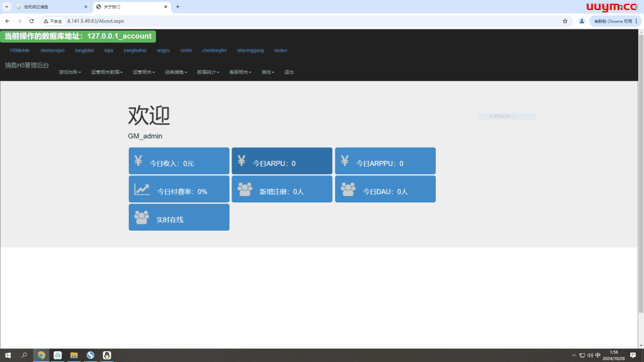Open the Chrome profile avatar icon
Screen dimensions: 644x362
click(x=582, y=21)
